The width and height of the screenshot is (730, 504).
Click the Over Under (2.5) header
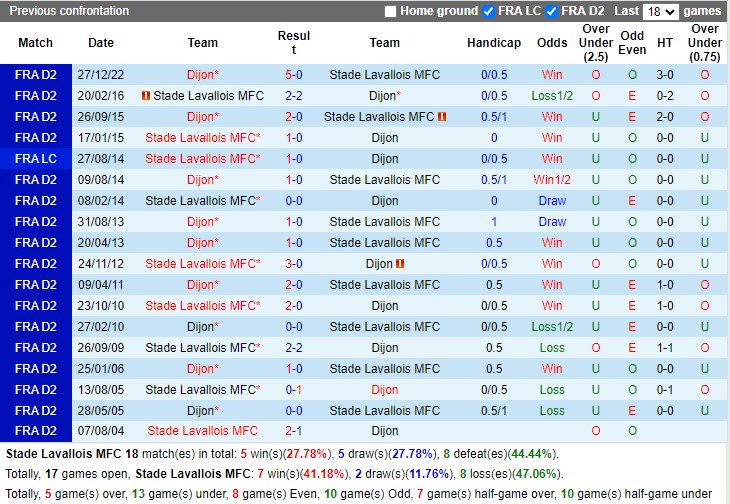596,43
